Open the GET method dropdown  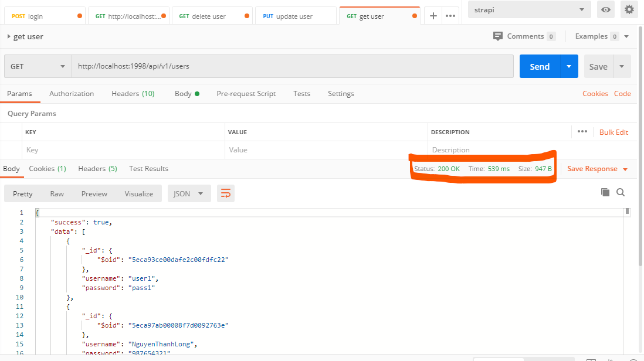[38, 66]
